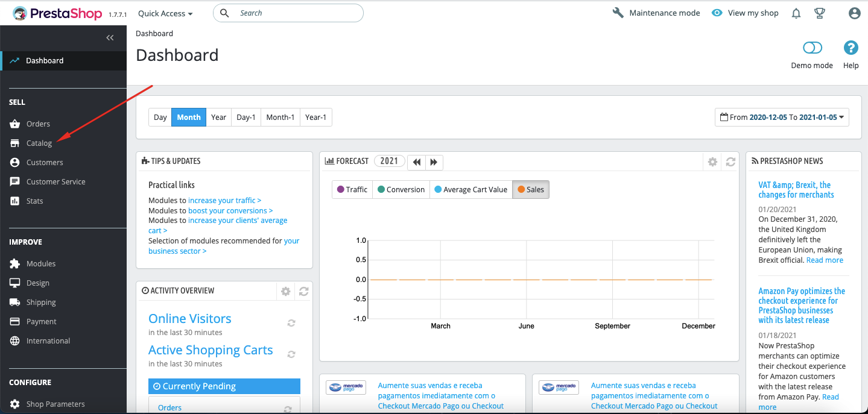Screen dimensions: 868x414
Task: Refresh the Forecast panel
Action: [x=730, y=162]
